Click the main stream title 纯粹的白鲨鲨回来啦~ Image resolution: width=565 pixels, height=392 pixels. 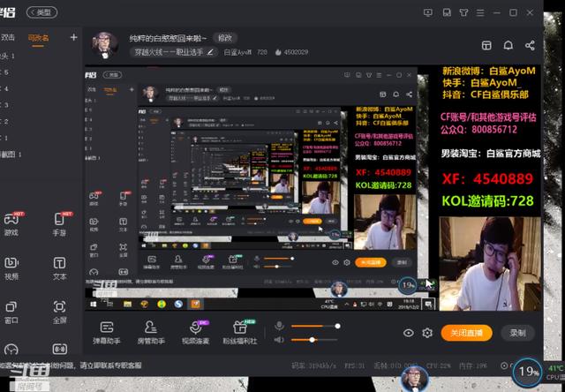(169, 38)
